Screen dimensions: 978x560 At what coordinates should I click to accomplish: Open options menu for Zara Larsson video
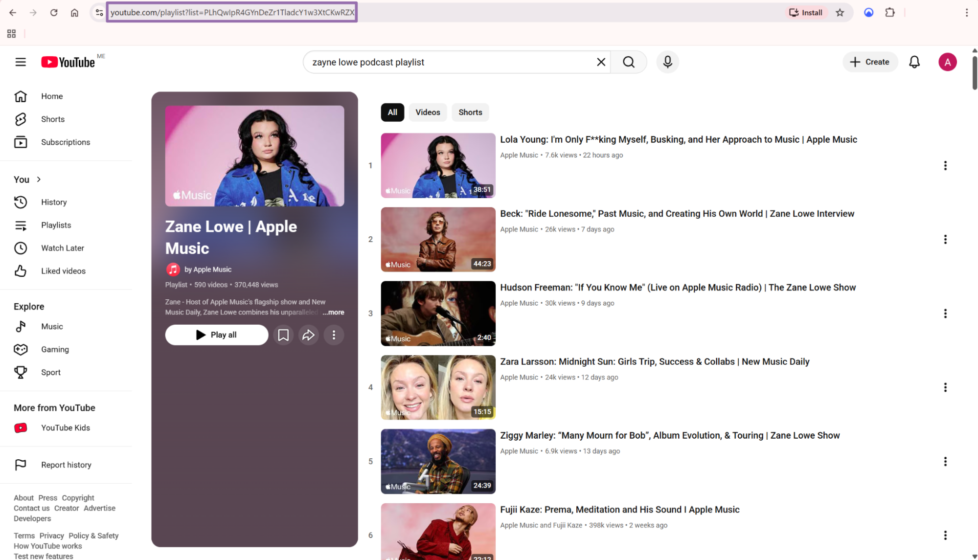click(945, 387)
